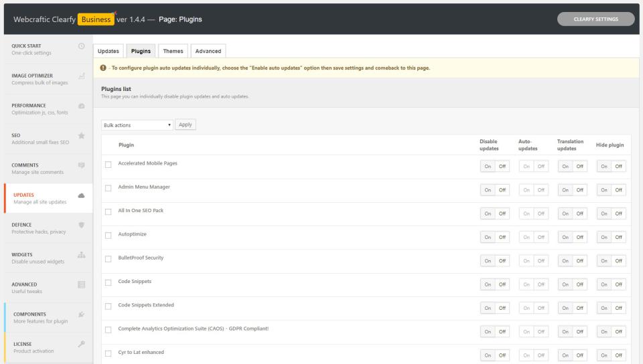Click the sitemap icon beside Widgets
Image resolution: width=643 pixels, height=364 pixels.
(81, 254)
